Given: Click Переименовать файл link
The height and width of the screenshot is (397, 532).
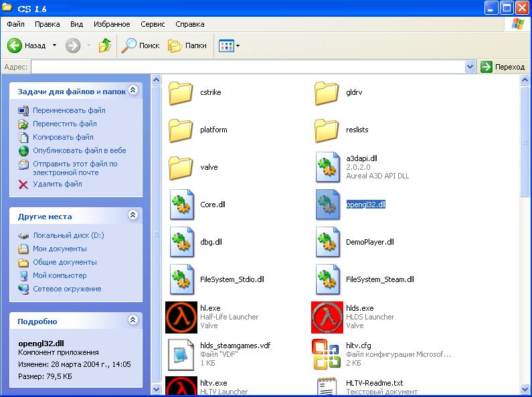Looking at the screenshot, I should pos(69,110).
